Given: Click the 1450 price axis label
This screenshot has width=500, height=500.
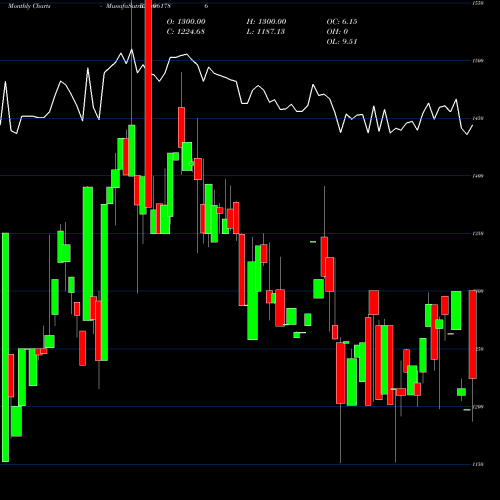Looking at the screenshot, I should (x=478, y=118).
